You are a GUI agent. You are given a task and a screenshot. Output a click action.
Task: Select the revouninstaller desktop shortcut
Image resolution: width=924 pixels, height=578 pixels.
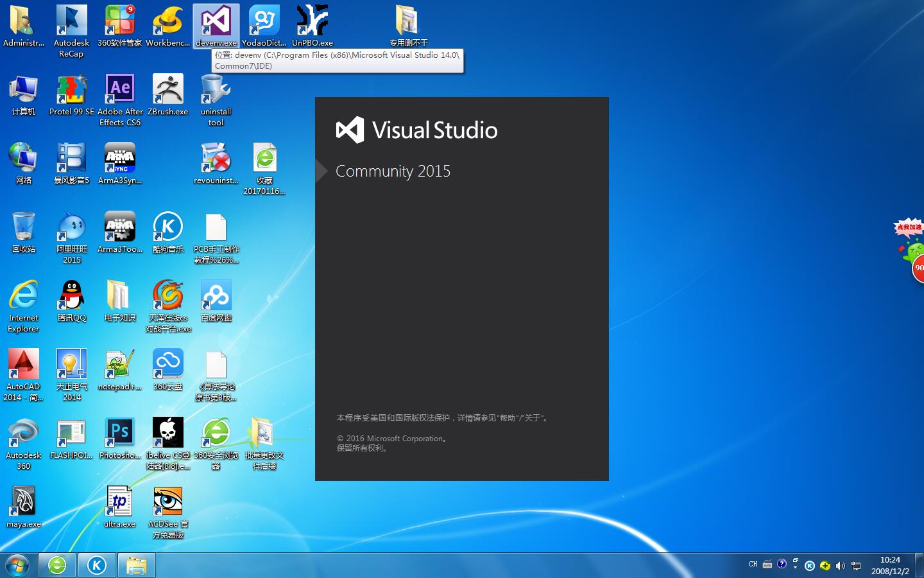(216, 164)
